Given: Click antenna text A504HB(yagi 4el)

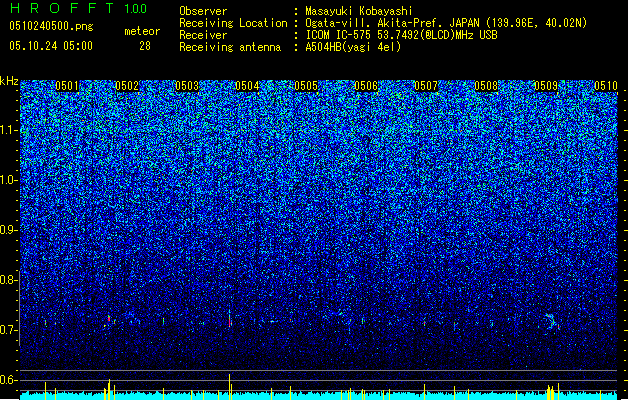Looking at the screenshot, I should pyautogui.click(x=353, y=47).
